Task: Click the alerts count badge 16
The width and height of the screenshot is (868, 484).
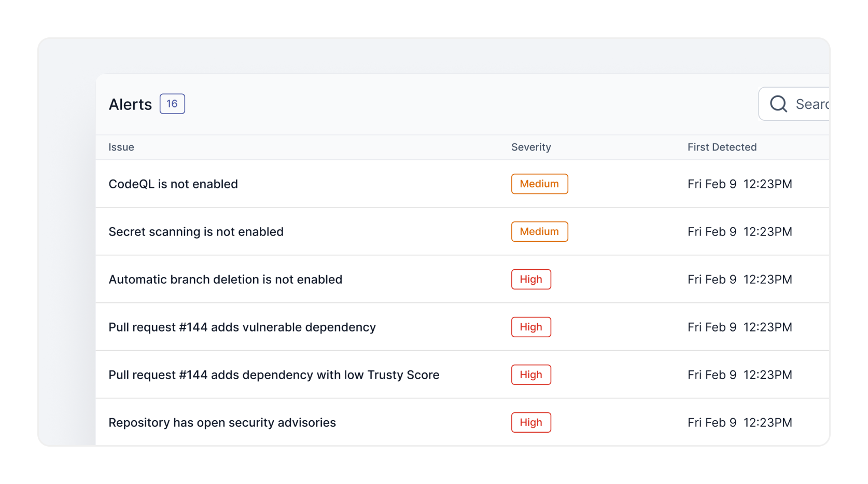Action: [x=172, y=104]
